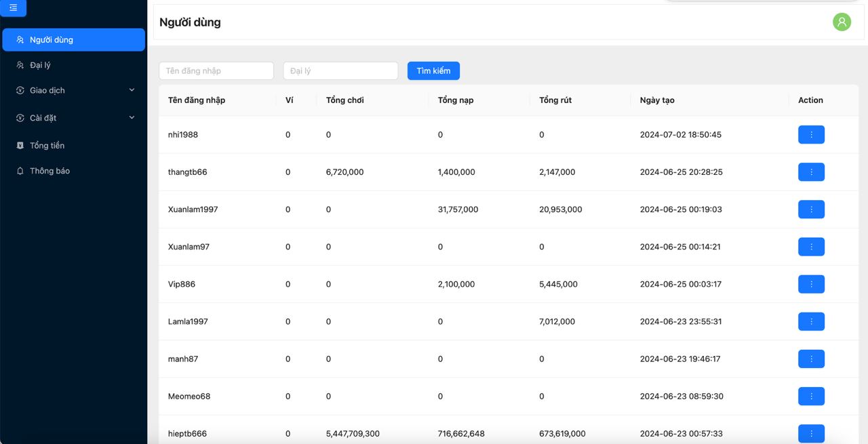Click the date 2024-07-02 18:50:45
Image resolution: width=868 pixels, height=444 pixels.
click(681, 135)
